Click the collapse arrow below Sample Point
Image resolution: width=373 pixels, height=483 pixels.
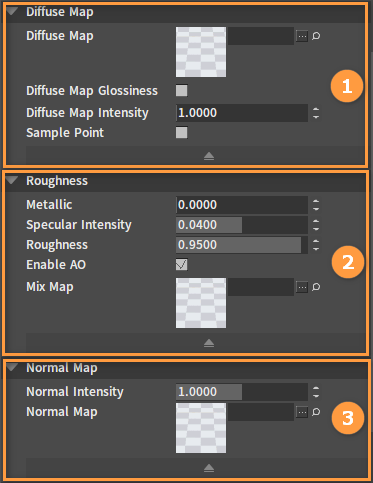point(209,156)
